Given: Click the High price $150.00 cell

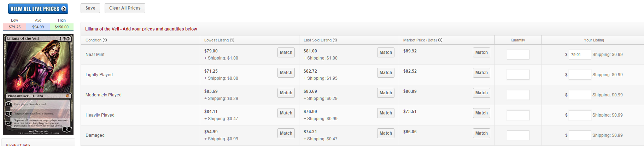Looking at the screenshot, I should [x=62, y=27].
